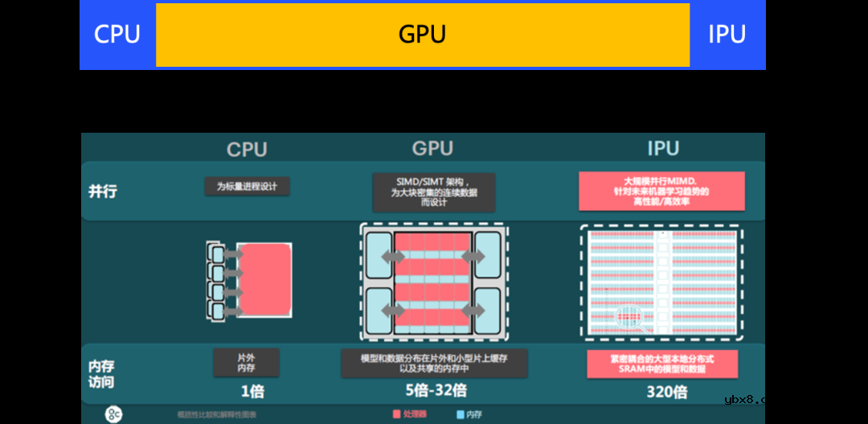This screenshot has width=868, height=424.
Task: Click the 5倍-32倍 value under GPU
Action: pyautogui.click(x=434, y=392)
